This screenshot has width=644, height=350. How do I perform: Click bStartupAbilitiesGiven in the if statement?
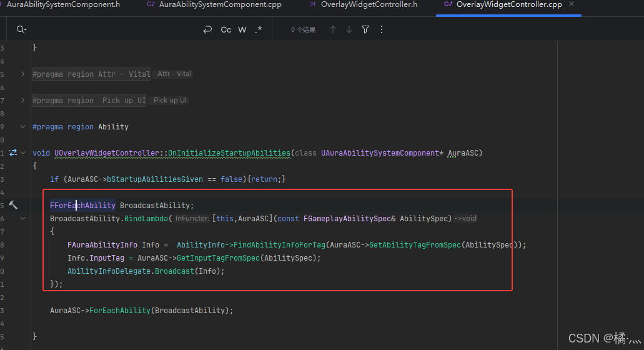(155, 179)
